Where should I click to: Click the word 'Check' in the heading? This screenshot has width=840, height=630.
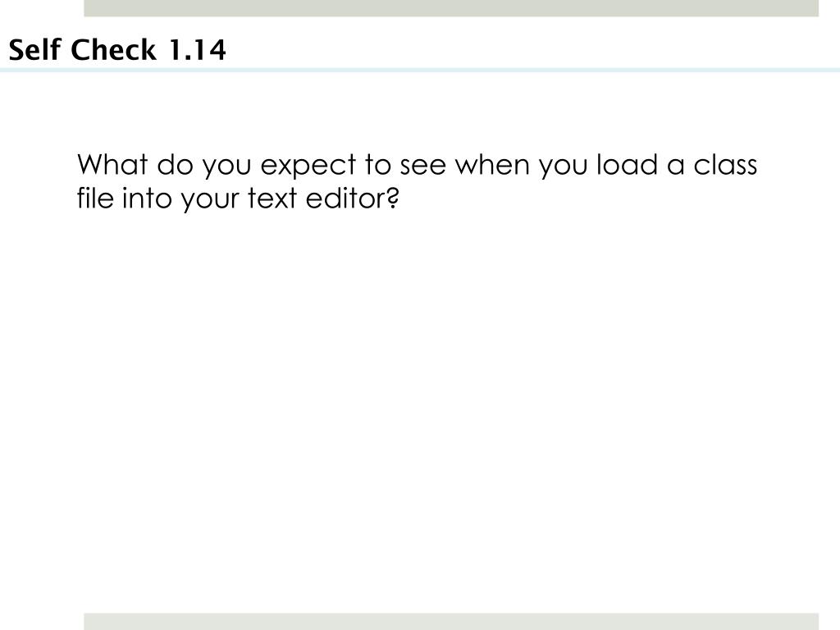113,50
